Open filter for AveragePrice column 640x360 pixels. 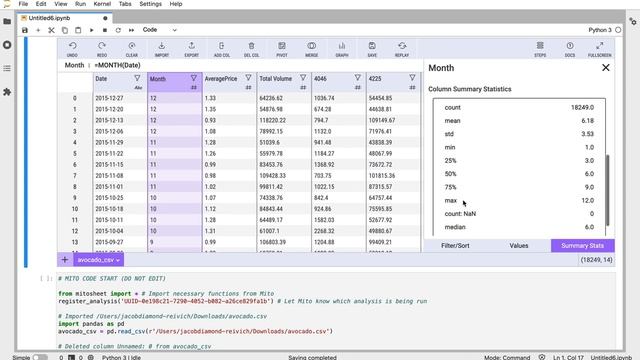point(248,78)
